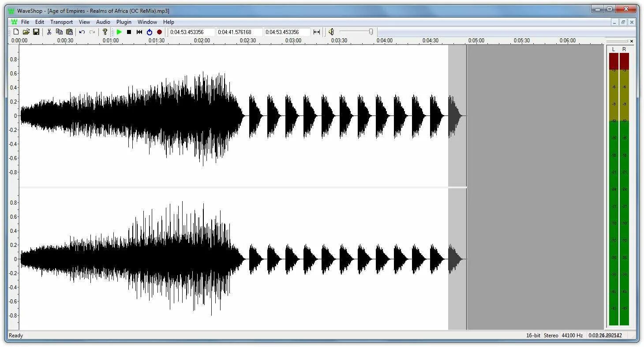Click the selection length arrows icon

[x=317, y=32]
